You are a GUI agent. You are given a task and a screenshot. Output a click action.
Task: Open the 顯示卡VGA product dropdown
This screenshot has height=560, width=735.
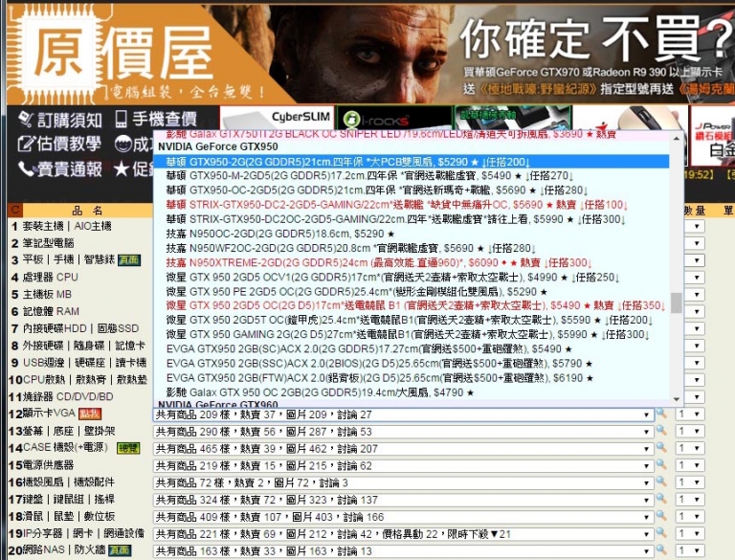click(403, 414)
